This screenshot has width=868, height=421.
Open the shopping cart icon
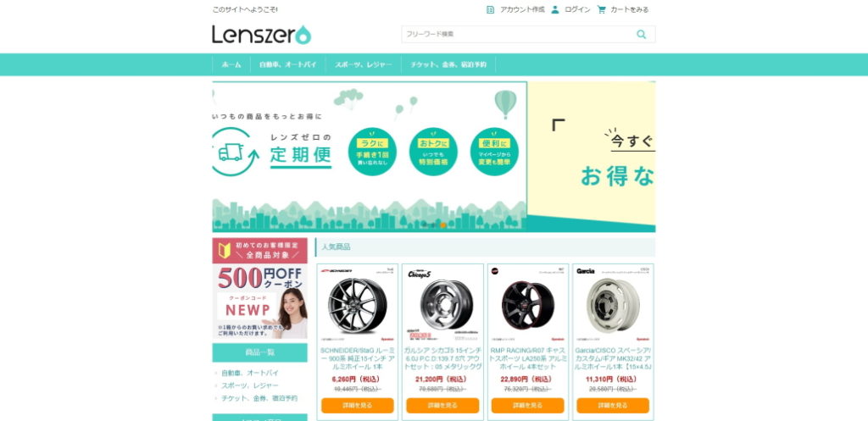tap(601, 9)
